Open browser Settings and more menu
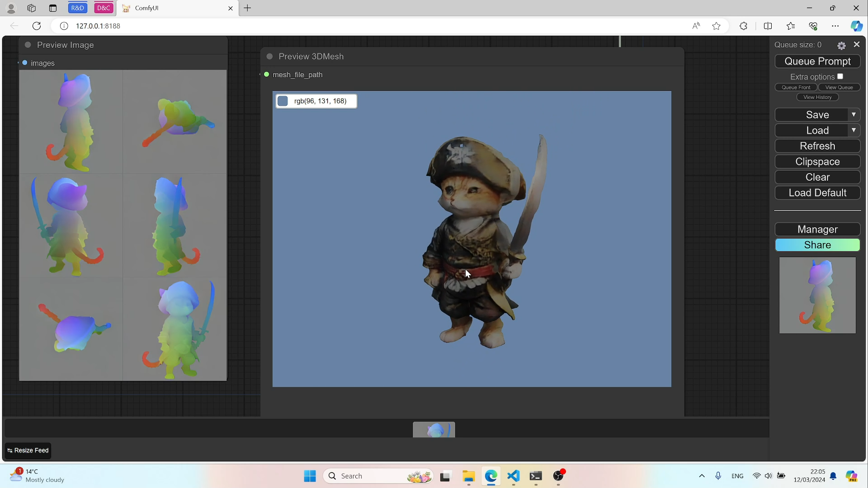 pyautogui.click(x=835, y=26)
